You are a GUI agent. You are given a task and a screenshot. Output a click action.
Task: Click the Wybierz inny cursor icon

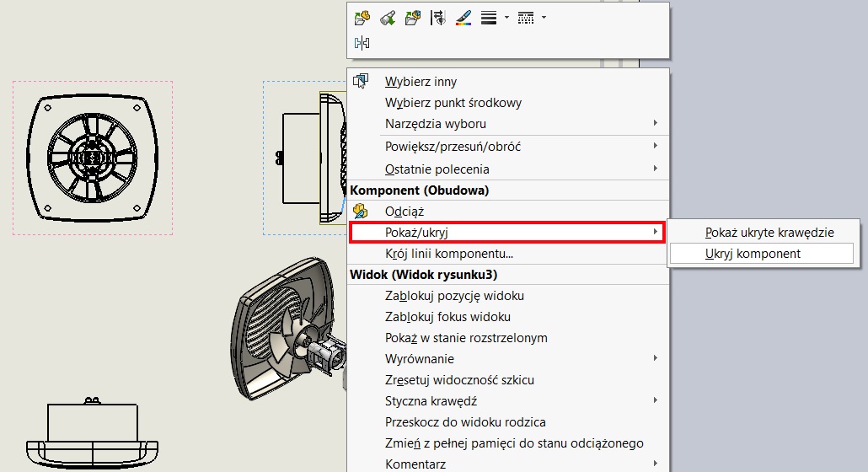[361, 81]
